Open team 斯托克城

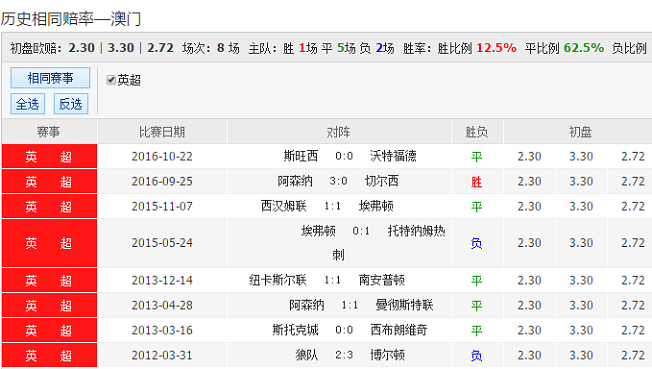(x=295, y=330)
